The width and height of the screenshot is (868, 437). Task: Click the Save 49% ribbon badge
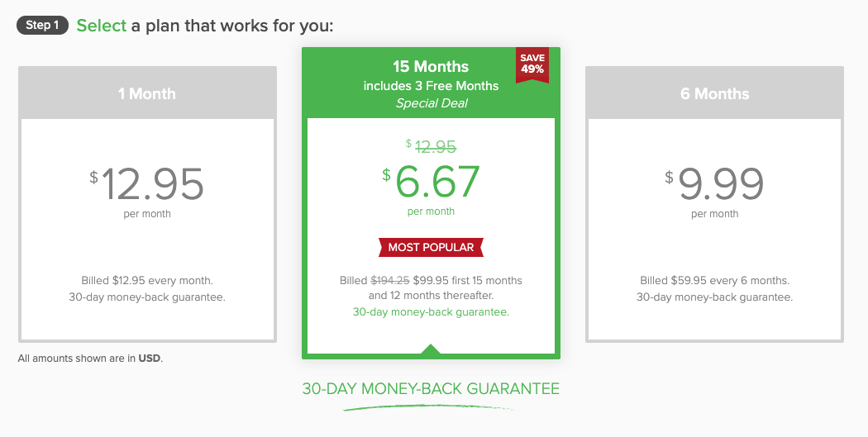(532, 64)
